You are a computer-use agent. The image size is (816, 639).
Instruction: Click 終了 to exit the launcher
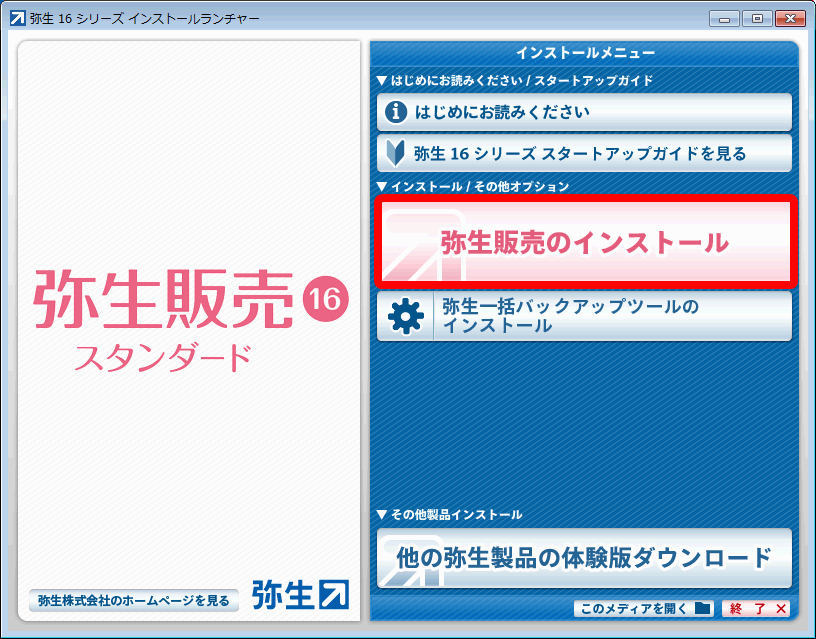756,608
